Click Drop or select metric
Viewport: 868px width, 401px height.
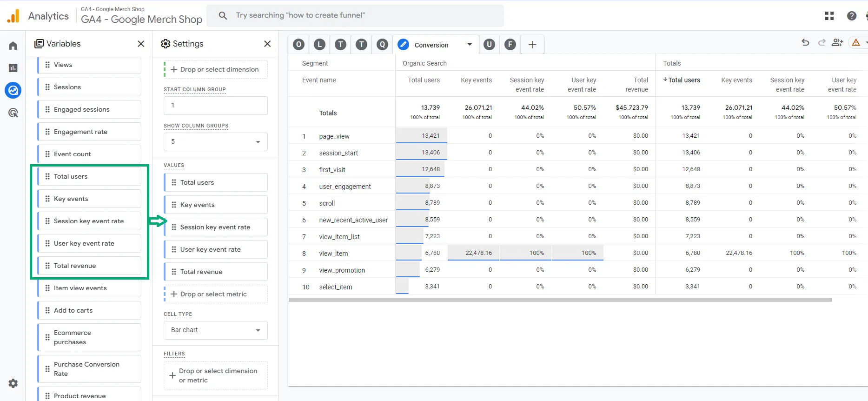(x=216, y=294)
